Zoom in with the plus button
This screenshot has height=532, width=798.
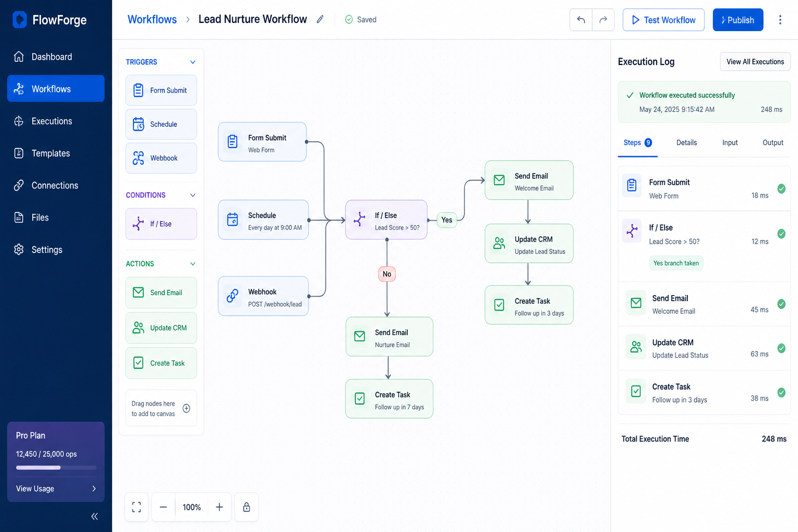tap(219, 507)
